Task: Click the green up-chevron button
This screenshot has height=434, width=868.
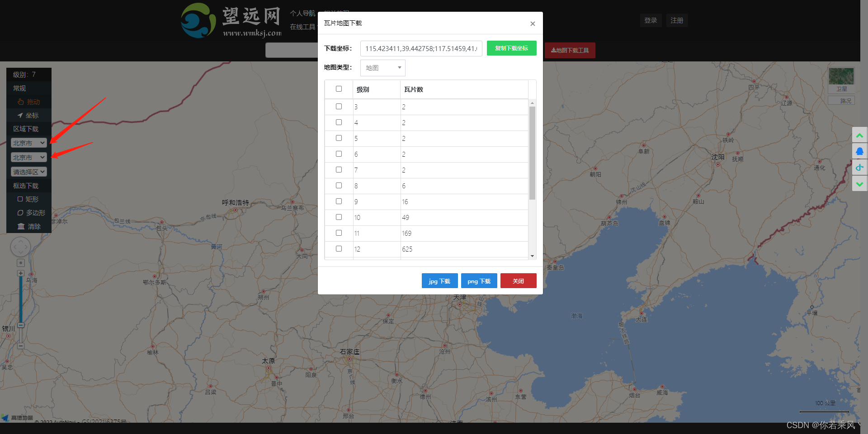Action: click(859, 135)
